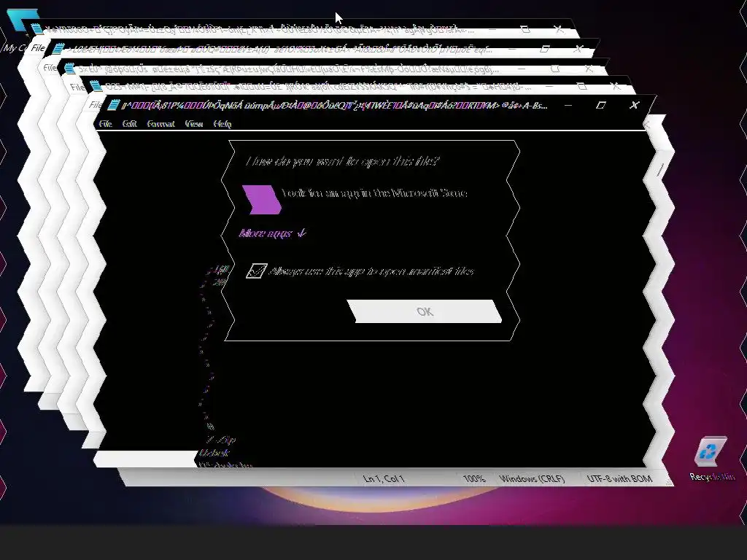The image size is (747, 560).
Task: Click the Notepad icon in the front window's title bar
Action: click(x=113, y=105)
